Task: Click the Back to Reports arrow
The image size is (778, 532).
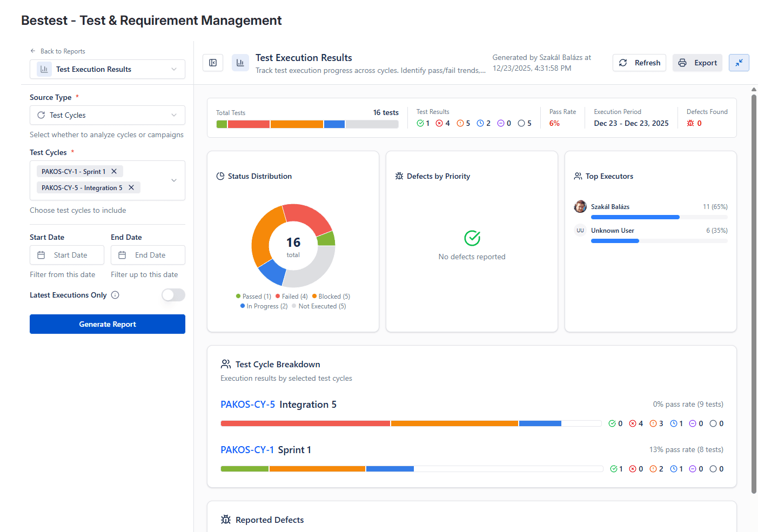Action: click(x=33, y=51)
